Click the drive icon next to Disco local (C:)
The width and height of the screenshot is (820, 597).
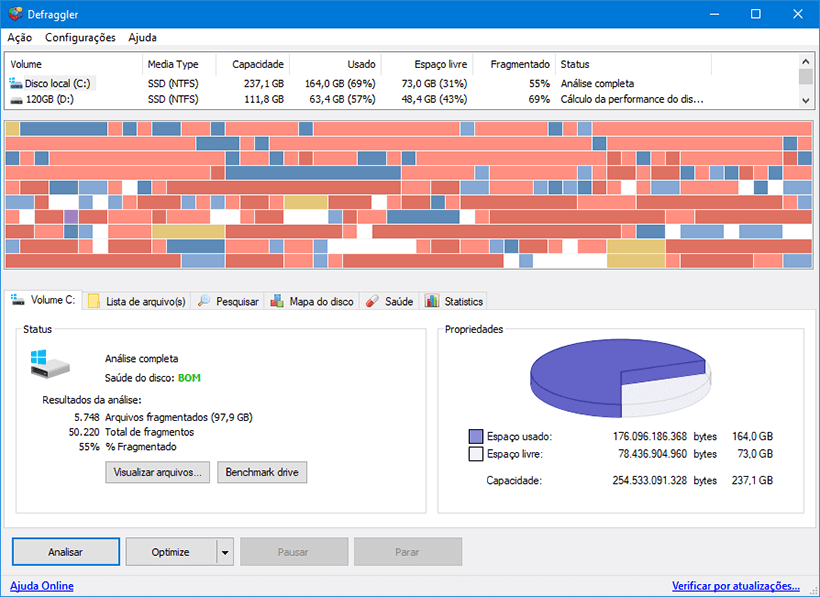[x=14, y=83]
